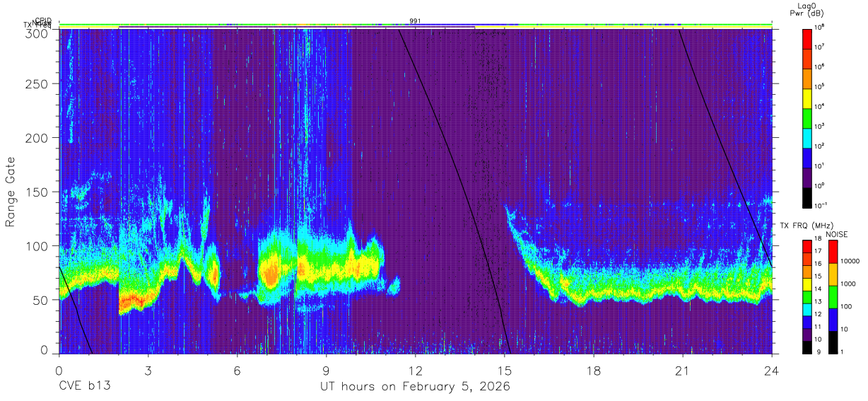Click the y-axis tick label '50'
Image resolution: width=868 pixels, height=401 pixels.
coord(41,300)
